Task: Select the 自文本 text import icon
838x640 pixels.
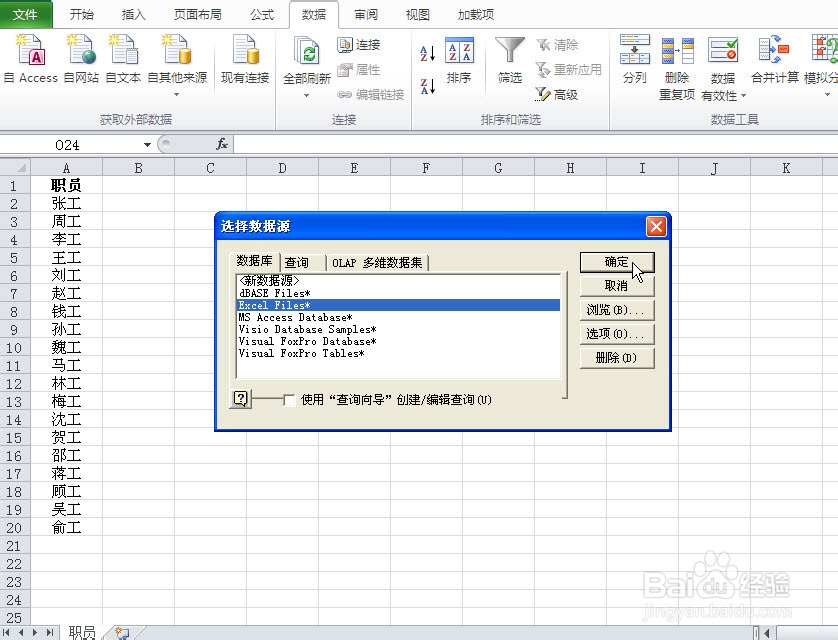Action: [x=122, y=60]
